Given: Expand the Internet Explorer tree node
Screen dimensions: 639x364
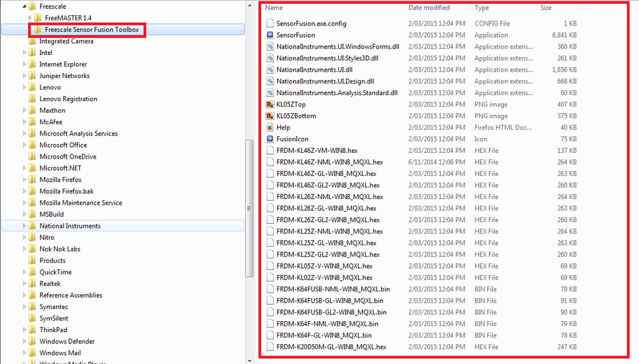Looking at the screenshot, I should 24,65.
